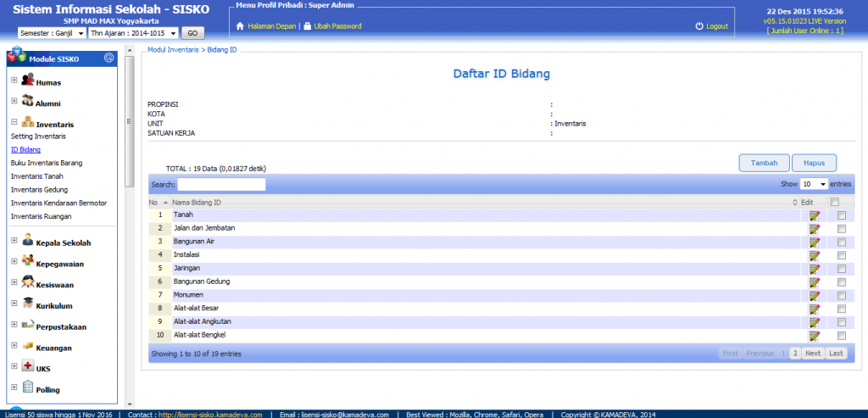Go to Inventaris Tanah

click(37, 176)
